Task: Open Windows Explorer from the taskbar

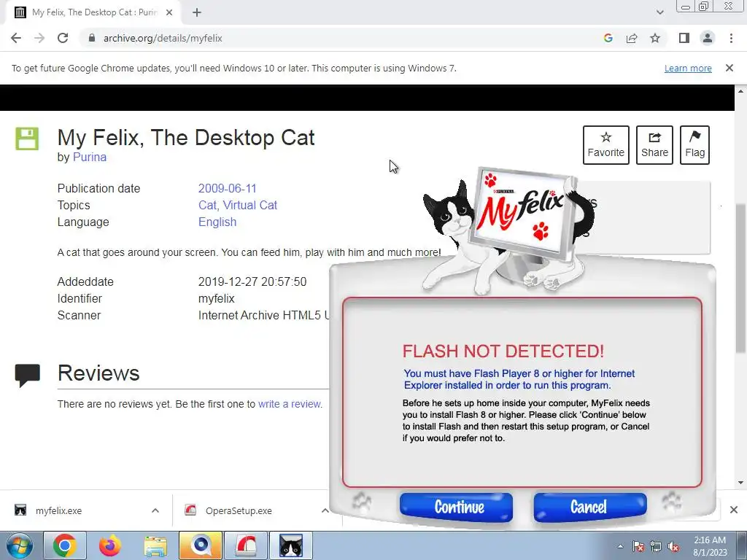Action: 155,545
